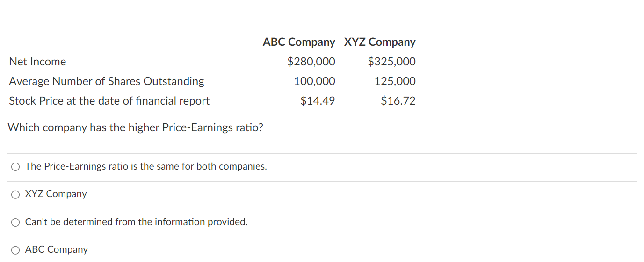
Task: Click the $325,000 net income value
Action: [x=392, y=62]
